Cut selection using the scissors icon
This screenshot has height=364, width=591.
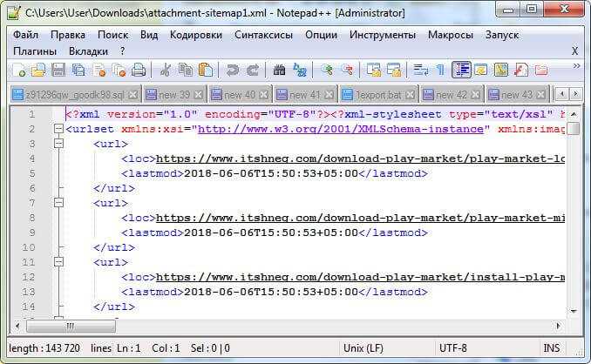pyautogui.click(x=165, y=71)
